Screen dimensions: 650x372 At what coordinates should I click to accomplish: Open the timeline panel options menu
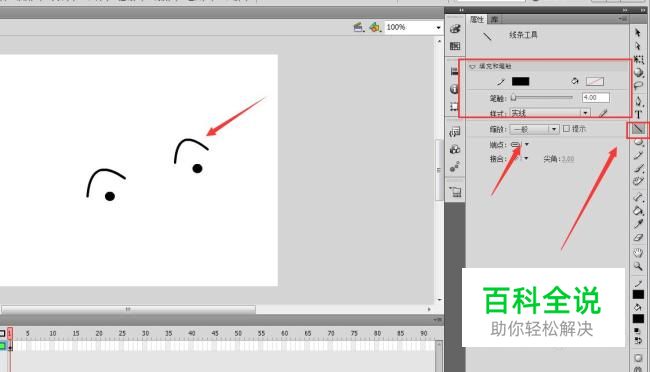click(437, 320)
